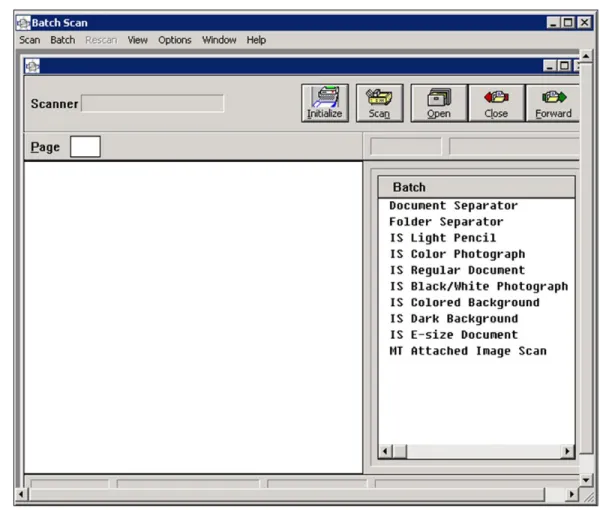Select IS Light Pencil entry
Image resolution: width=600 pixels, height=510 pixels.
pyautogui.click(x=443, y=238)
